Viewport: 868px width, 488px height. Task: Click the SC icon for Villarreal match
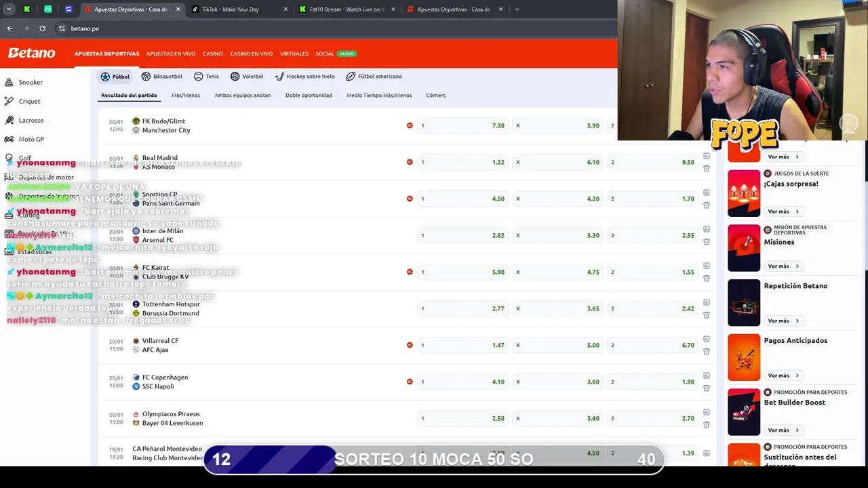coord(410,345)
